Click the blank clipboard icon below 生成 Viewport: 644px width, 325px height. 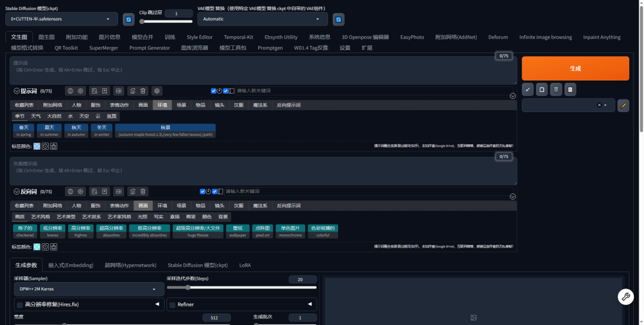coord(541,89)
